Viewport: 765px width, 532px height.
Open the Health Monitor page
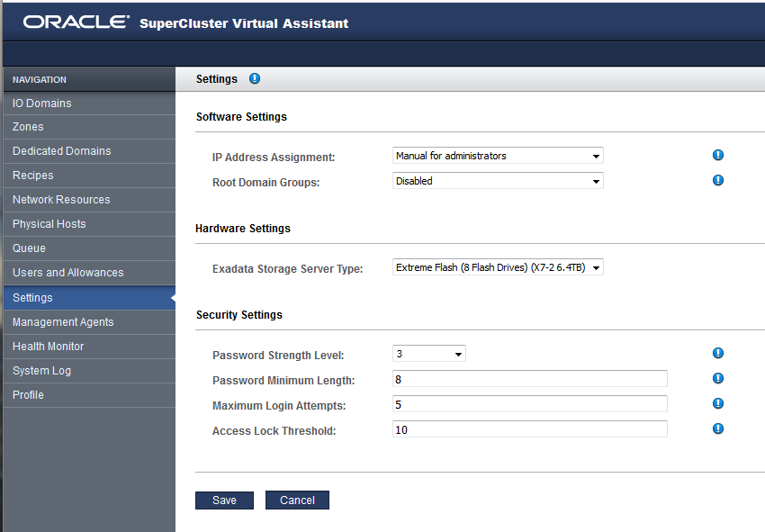tap(49, 346)
